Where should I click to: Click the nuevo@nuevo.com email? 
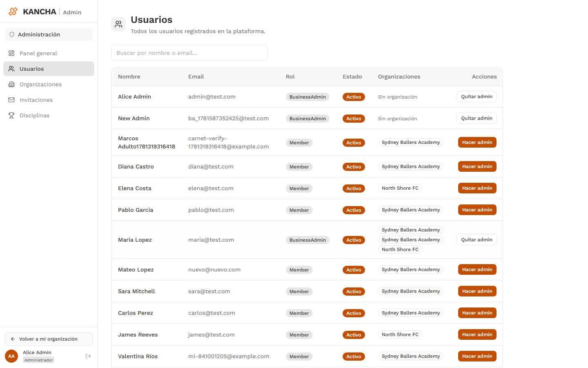[x=214, y=269]
